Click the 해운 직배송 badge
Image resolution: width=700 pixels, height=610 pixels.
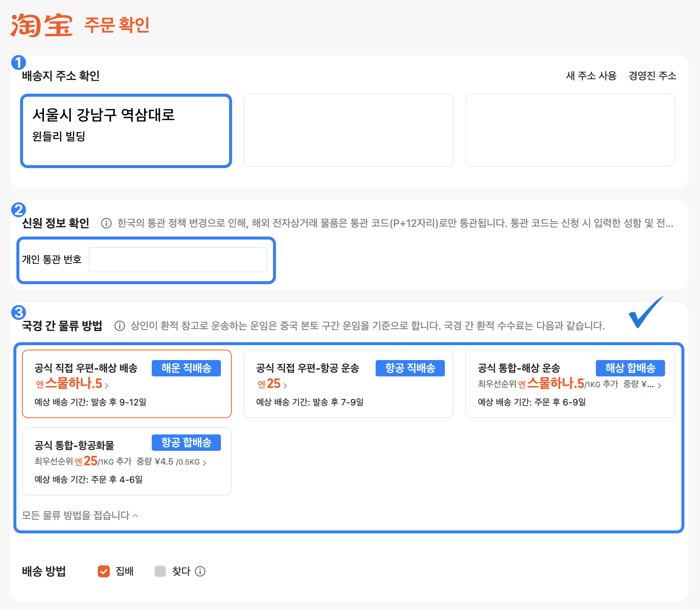[x=186, y=368]
